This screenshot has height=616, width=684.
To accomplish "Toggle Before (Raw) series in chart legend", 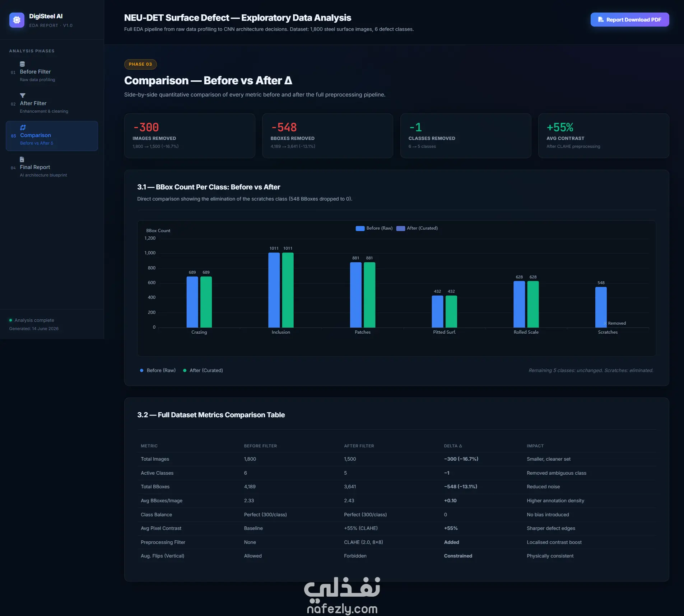I will 374,228.
